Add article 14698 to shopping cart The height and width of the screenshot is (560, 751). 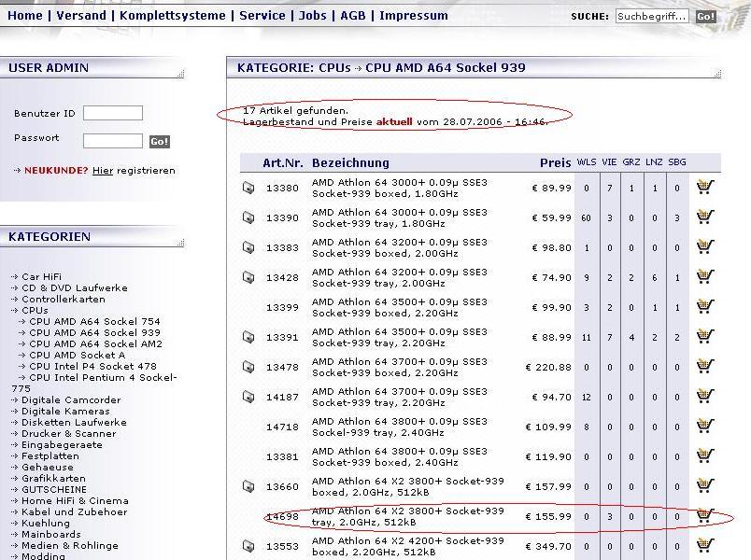(x=705, y=515)
